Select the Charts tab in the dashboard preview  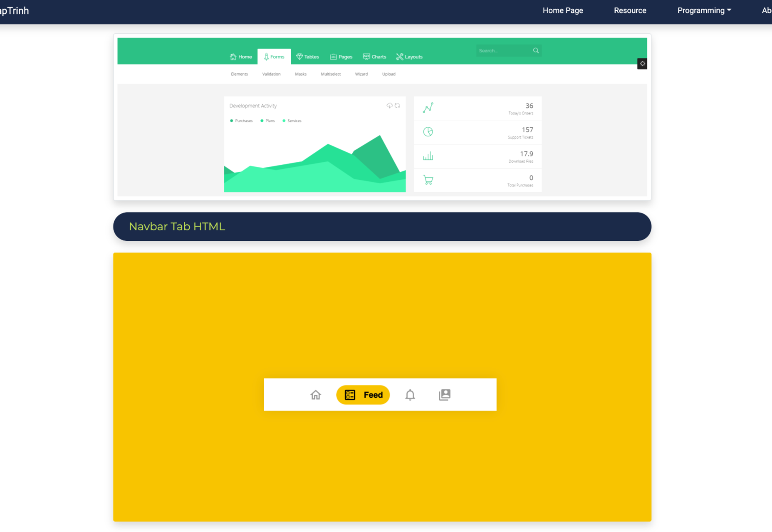click(x=374, y=57)
